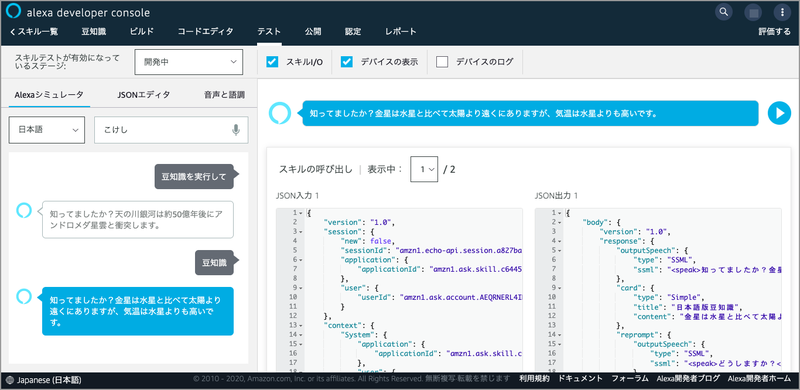Uncheck the デバイスの表示 checkbox
Screen dimensions: 800x390
[x=347, y=62]
